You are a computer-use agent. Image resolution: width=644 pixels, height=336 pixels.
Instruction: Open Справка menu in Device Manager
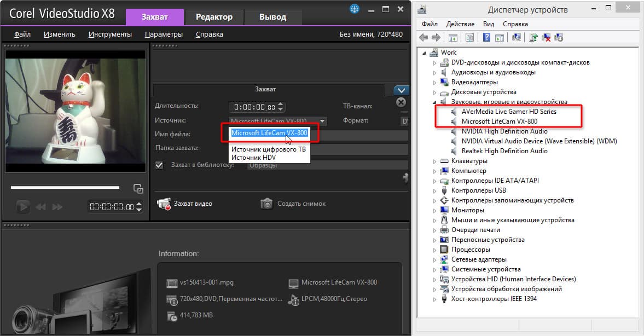(515, 24)
